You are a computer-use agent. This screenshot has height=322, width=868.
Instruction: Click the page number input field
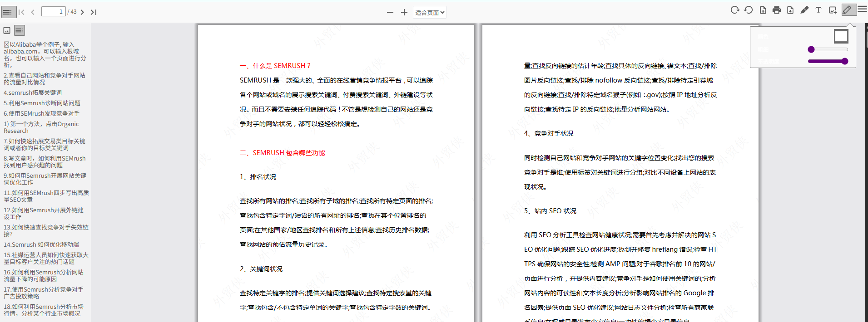(53, 12)
